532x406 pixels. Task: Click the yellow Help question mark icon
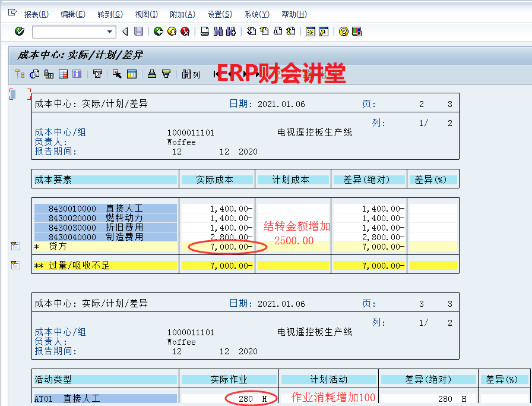pyautogui.click(x=343, y=32)
